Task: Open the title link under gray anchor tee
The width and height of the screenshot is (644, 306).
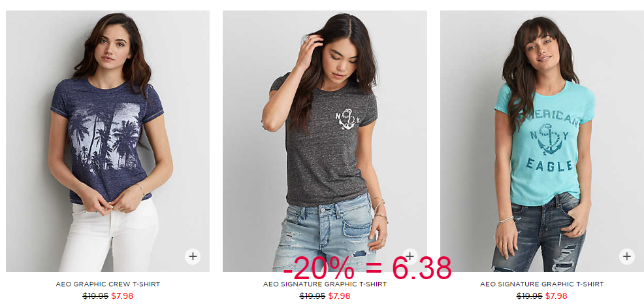Action: (x=325, y=284)
